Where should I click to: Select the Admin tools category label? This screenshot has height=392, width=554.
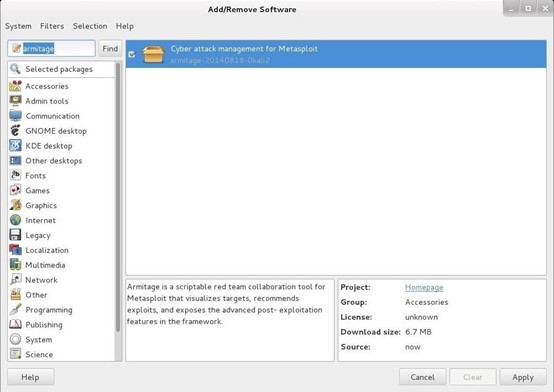(x=47, y=101)
